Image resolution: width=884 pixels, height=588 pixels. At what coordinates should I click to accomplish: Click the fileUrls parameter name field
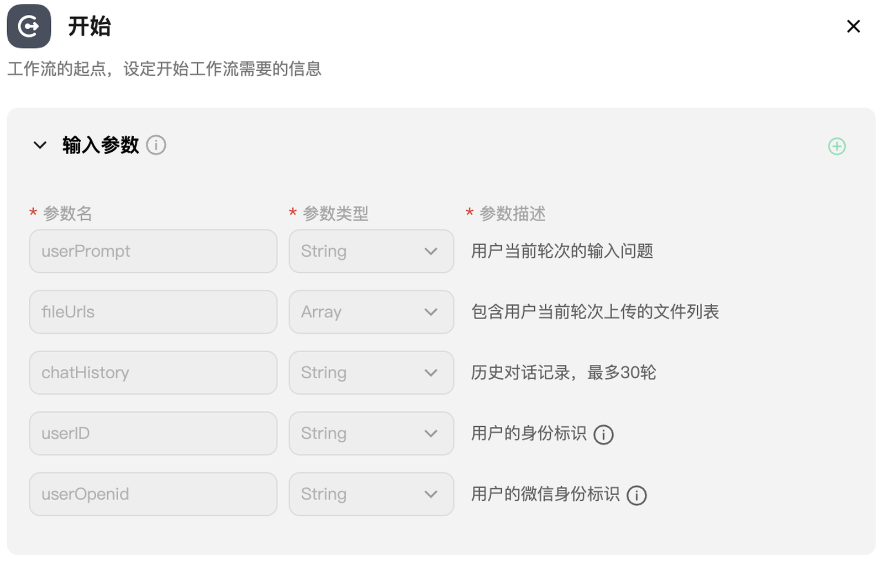[153, 312]
